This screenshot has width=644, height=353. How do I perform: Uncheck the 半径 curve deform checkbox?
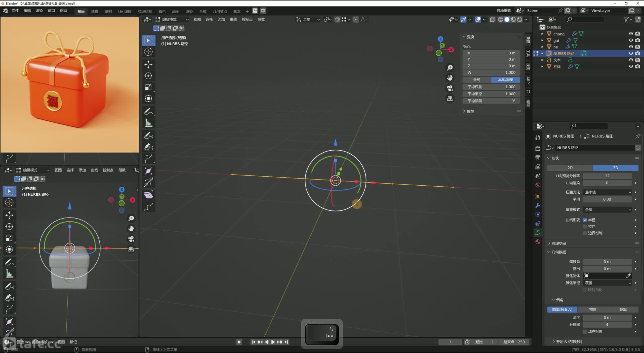pyautogui.click(x=585, y=220)
